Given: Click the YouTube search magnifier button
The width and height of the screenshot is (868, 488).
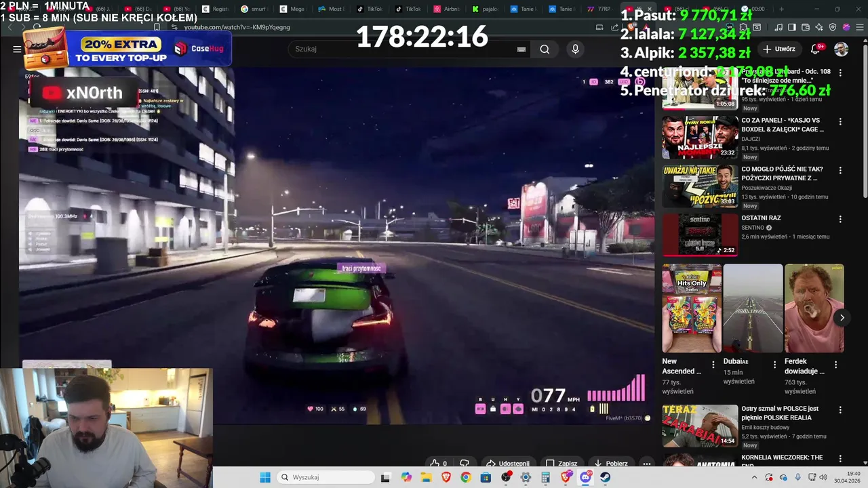Looking at the screenshot, I should (x=545, y=49).
